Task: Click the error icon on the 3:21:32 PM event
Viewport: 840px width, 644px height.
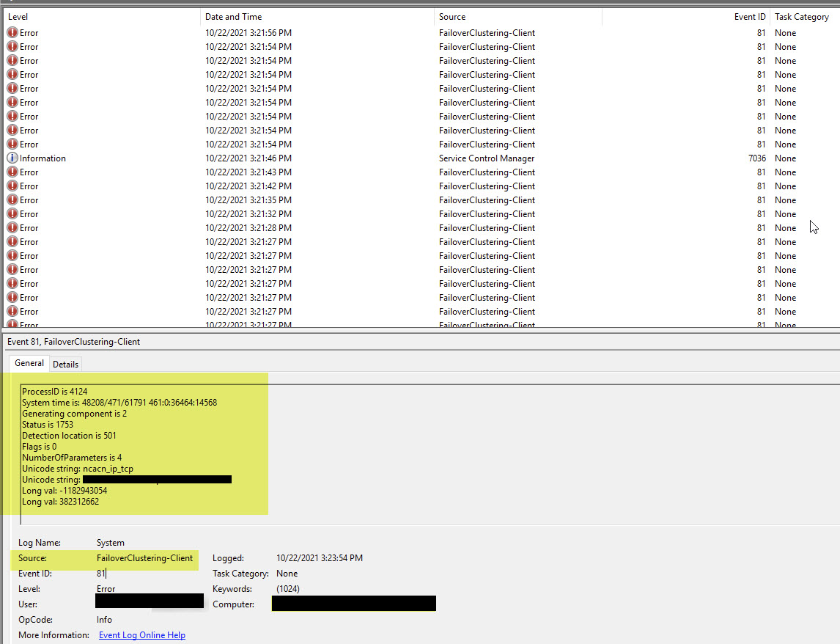Action: (11, 213)
